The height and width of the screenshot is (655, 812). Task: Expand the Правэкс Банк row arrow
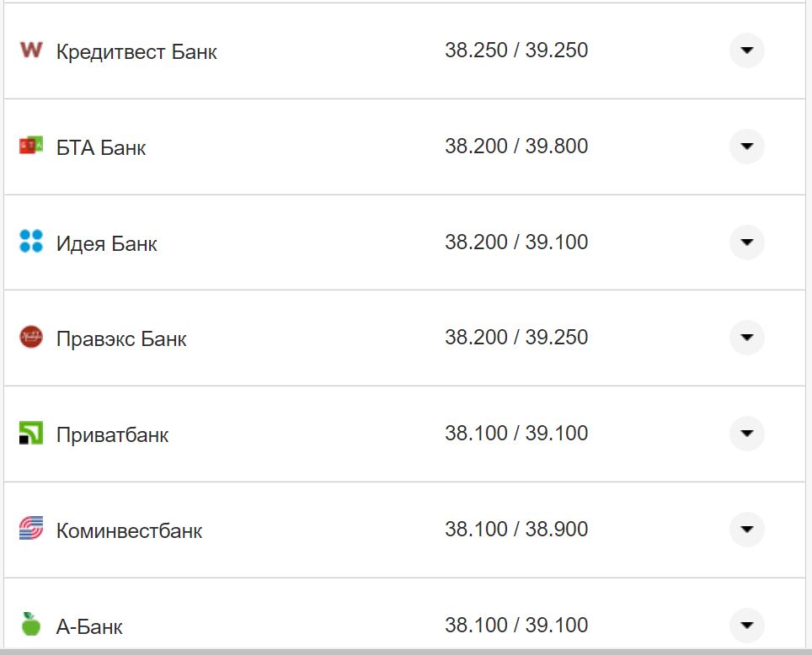point(746,338)
